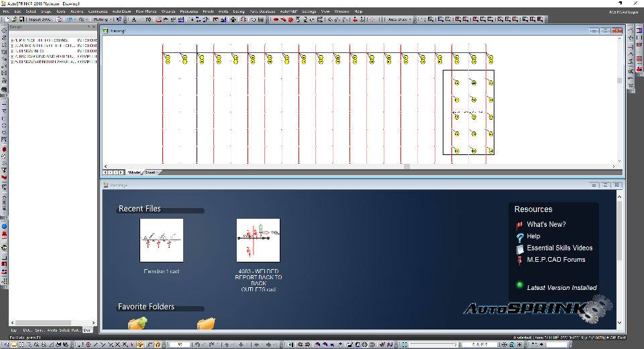Click the Print icon in toolbar
Image resolution: width=644 pixels, height=349 pixels.
pos(59,19)
